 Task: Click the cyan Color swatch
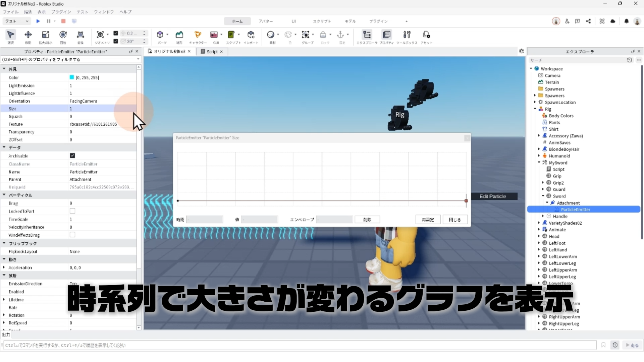[x=72, y=77]
